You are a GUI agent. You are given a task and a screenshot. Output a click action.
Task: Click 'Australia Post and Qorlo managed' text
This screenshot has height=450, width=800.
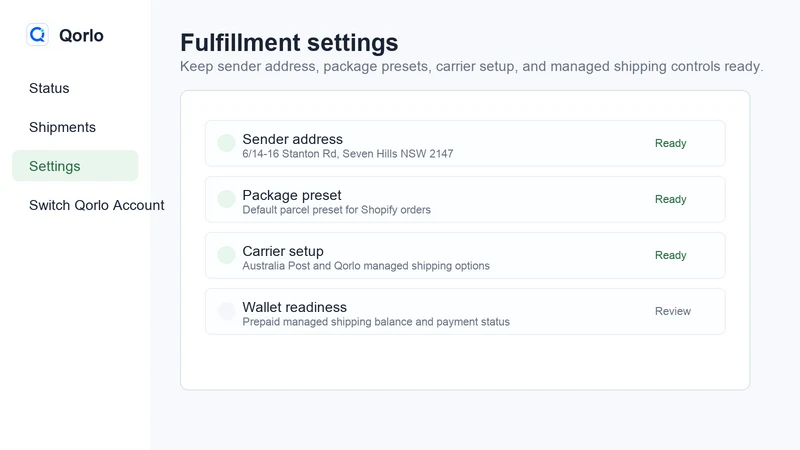tap(326, 266)
